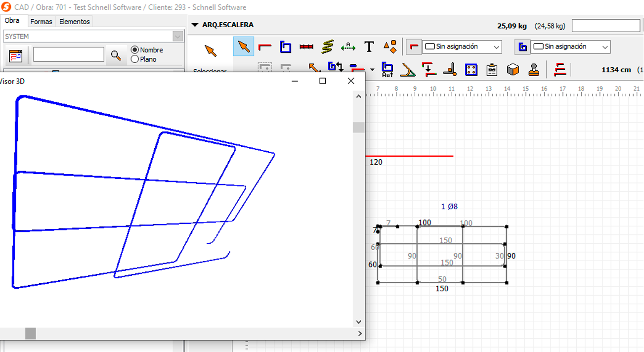Toggle the red bar assignment button
644x352 pixels.
tap(414, 47)
